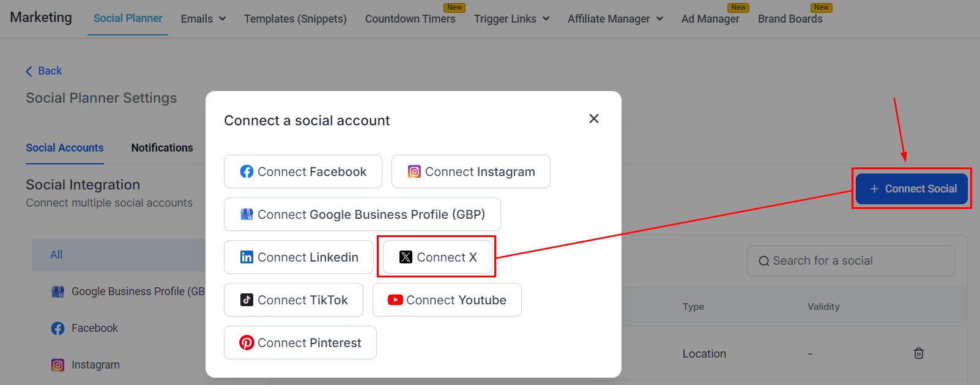Click the Connect Facebook button
Screen dimensions: 980x385
(x=303, y=172)
